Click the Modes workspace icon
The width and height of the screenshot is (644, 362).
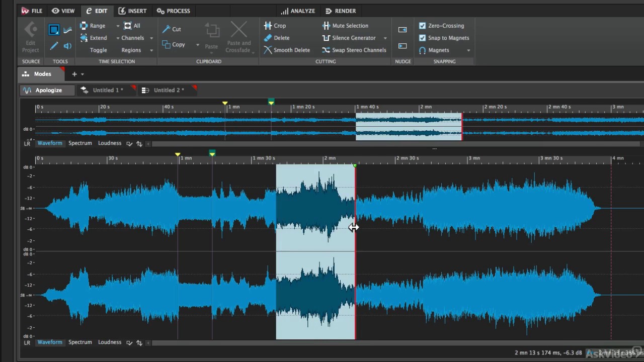pyautogui.click(x=25, y=74)
